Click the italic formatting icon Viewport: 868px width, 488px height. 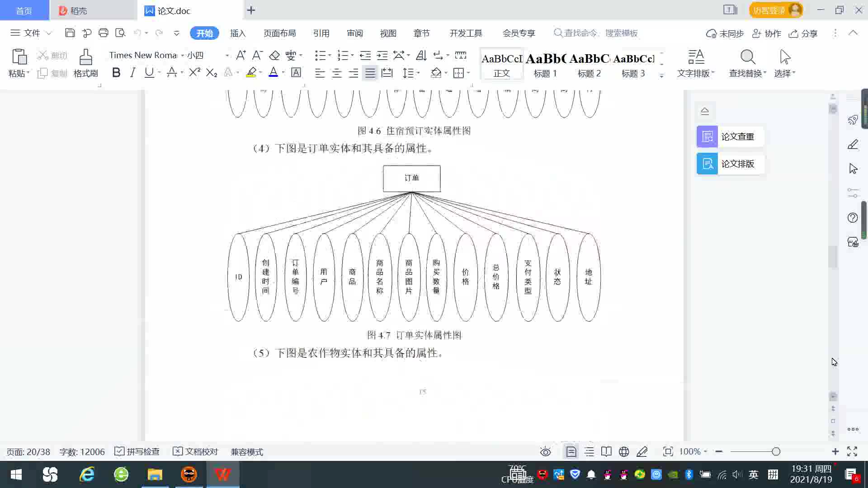(x=132, y=73)
